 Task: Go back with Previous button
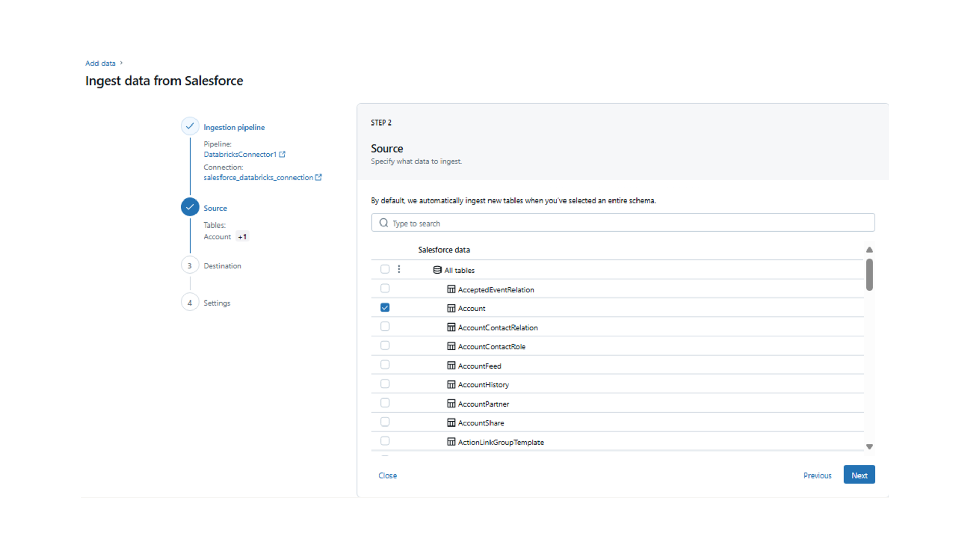click(x=817, y=475)
